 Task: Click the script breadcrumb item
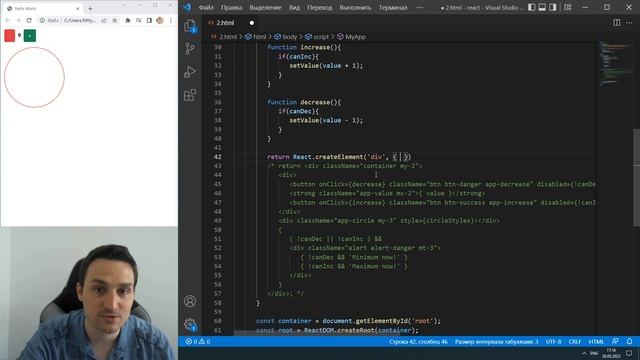tap(321, 37)
